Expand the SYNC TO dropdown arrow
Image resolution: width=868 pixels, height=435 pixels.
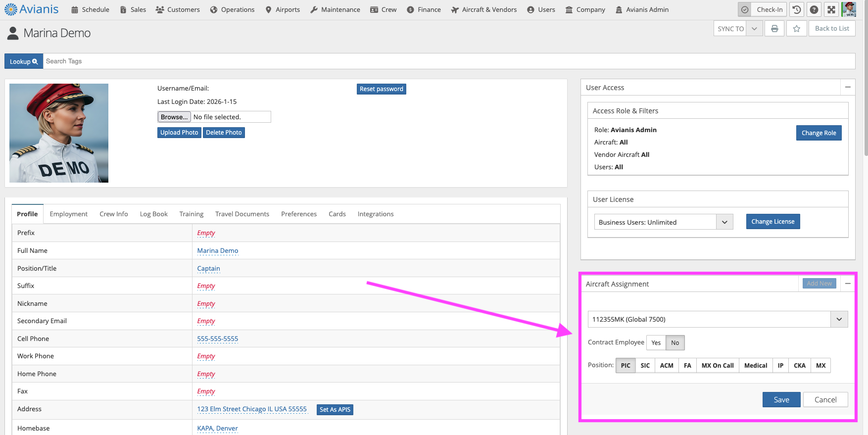pyautogui.click(x=754, y=29)
